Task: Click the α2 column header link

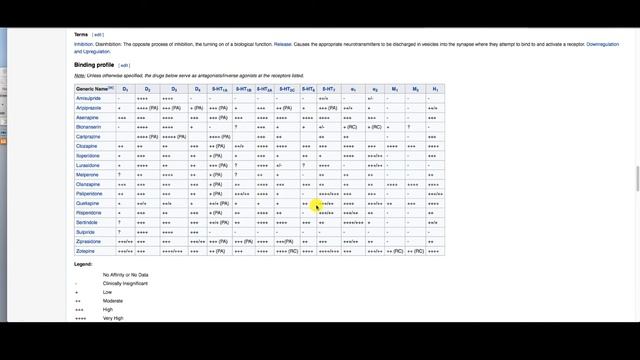Action: click(x=375, y=89)
